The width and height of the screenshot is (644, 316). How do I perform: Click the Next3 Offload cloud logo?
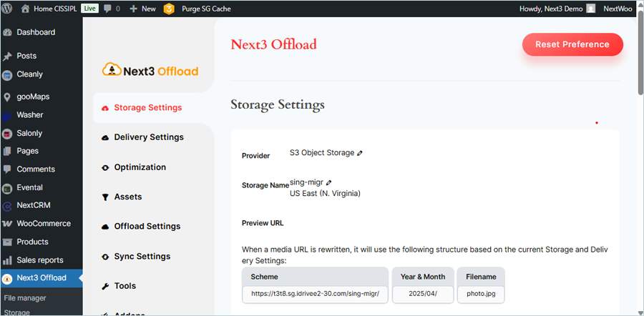point(111,70)
